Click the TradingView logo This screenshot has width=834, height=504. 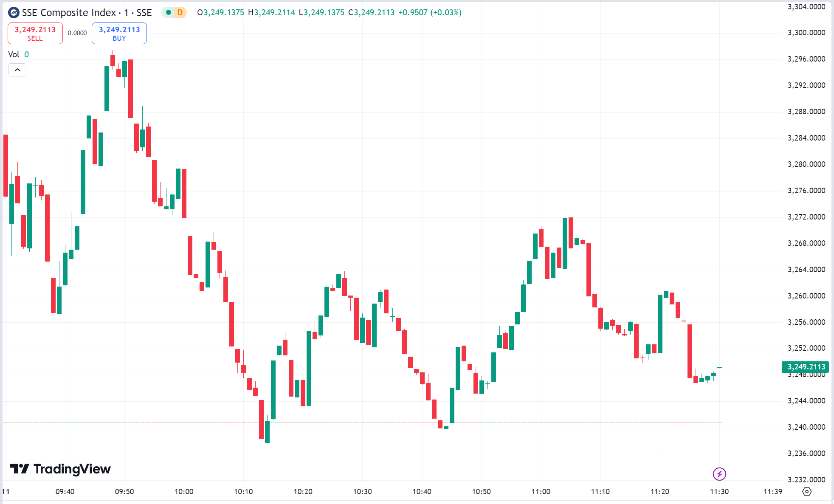pyautogui.click(x=59, y=469)
